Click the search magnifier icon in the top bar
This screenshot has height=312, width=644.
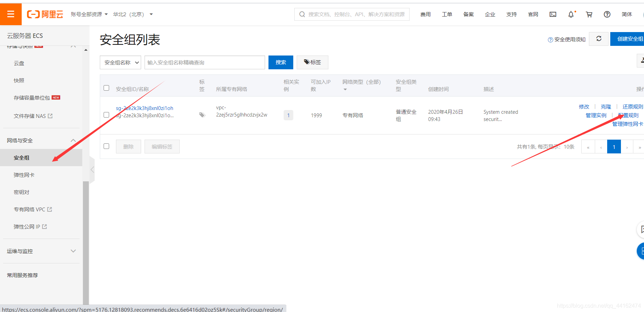click(x=302, y=14)
